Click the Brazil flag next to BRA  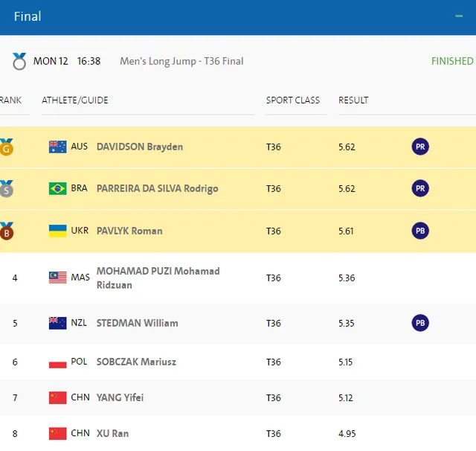(57, 188)
